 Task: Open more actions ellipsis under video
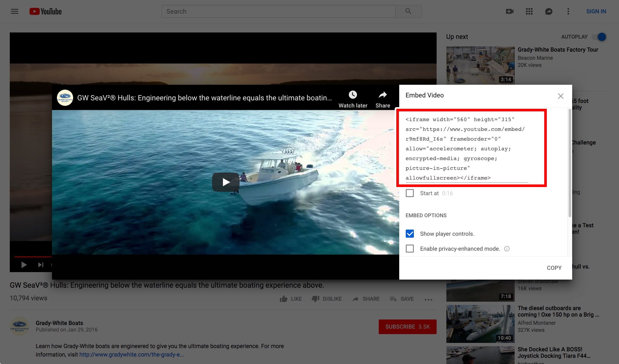click(428, 299)
